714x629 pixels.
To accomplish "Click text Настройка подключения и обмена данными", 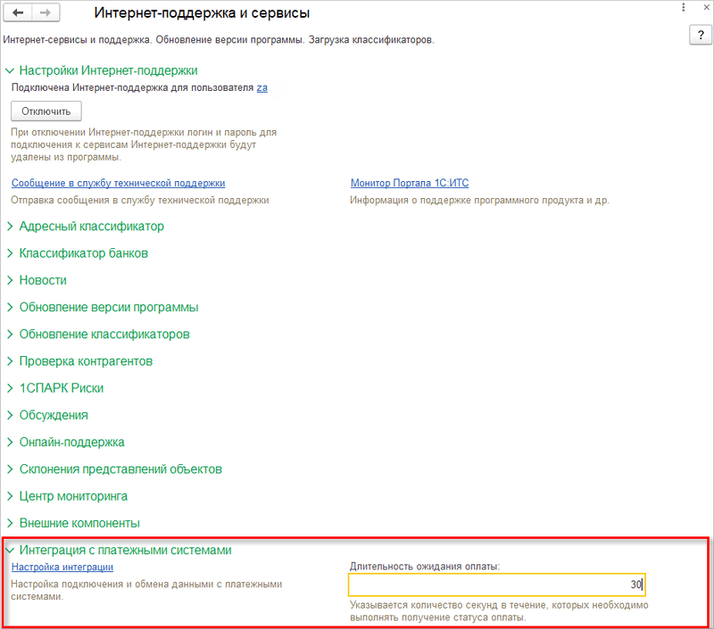I will pos(146,590).
